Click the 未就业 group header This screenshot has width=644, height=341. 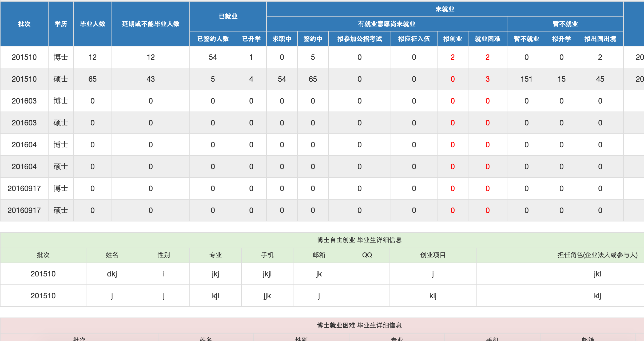point(445,9)
